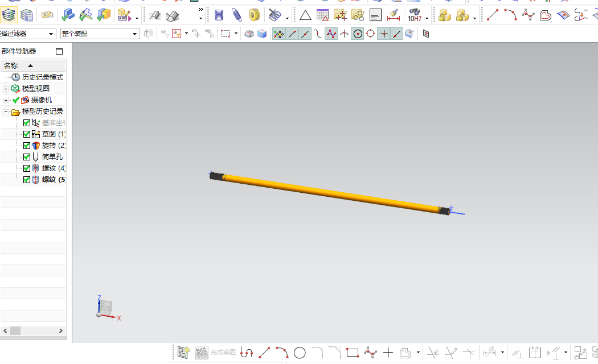Toggle checkbox for 螺纹 (5) feature
The width and height of the screenshot is (598, 364).
(27, 180)
